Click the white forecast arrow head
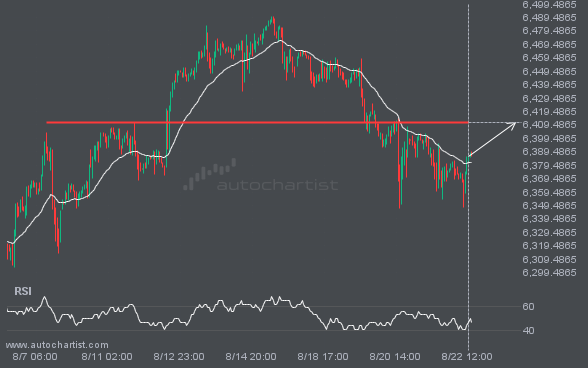The image size is (588, 368). [512, 126]
